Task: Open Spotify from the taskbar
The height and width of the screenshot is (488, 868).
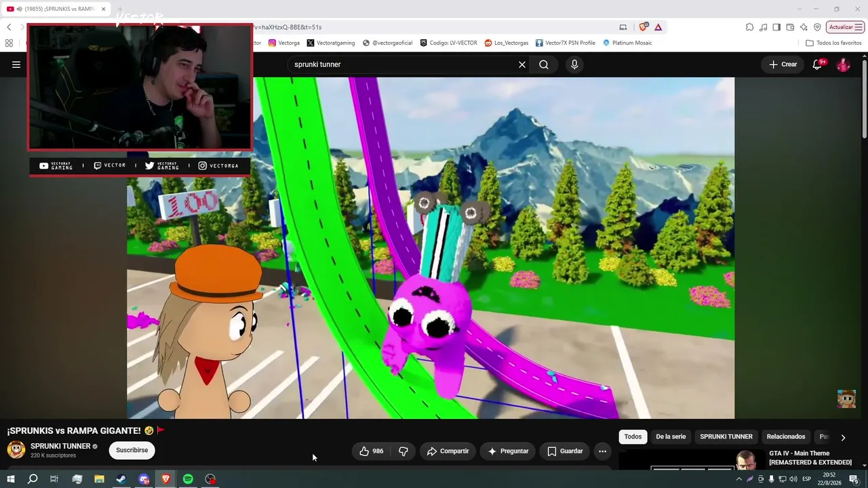Action: (188, 479)
